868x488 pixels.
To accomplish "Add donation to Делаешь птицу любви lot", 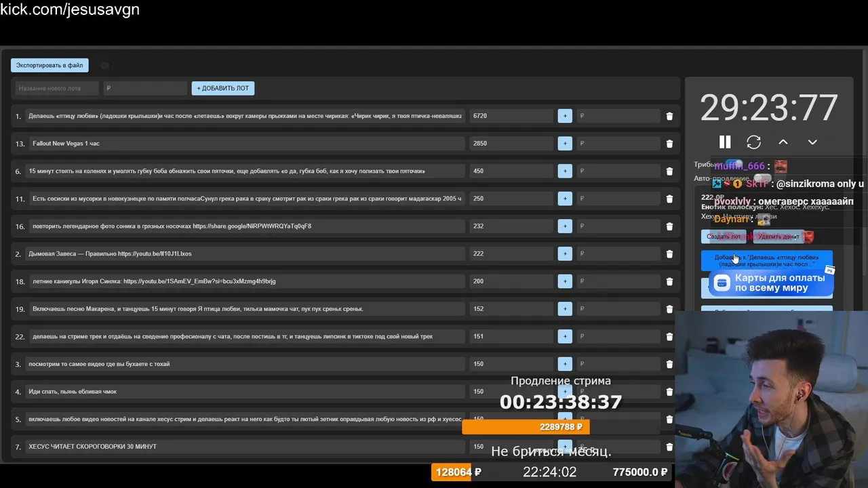I will (767, 261).
